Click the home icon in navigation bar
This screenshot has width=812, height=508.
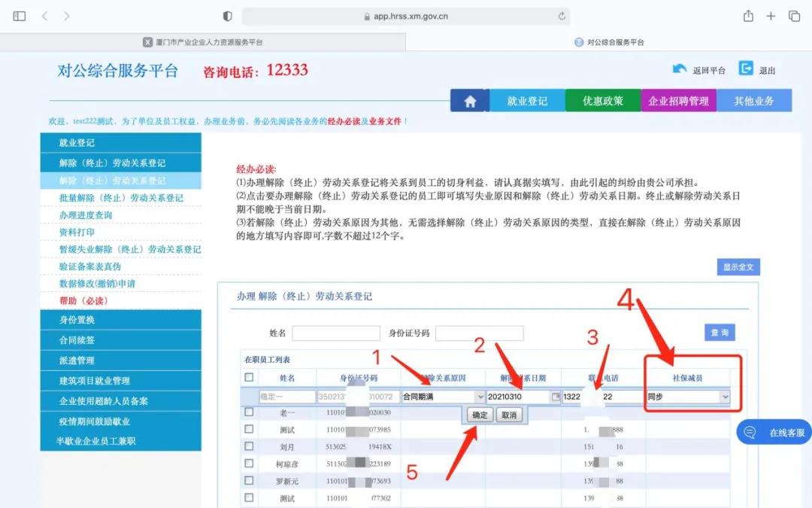[x=470, y=101]
